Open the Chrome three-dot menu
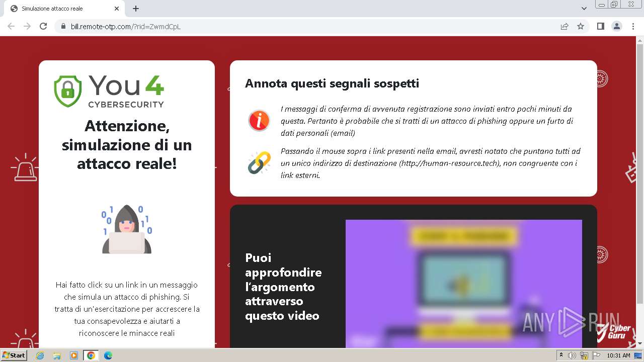This screenshot has width=644, height=362. click(x=633, y=26)
